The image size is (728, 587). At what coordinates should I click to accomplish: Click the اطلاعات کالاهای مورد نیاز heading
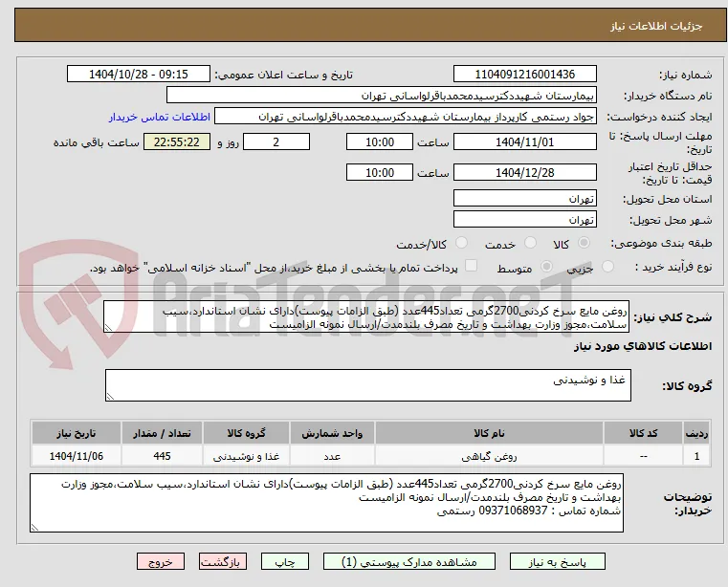coord(643,346)
